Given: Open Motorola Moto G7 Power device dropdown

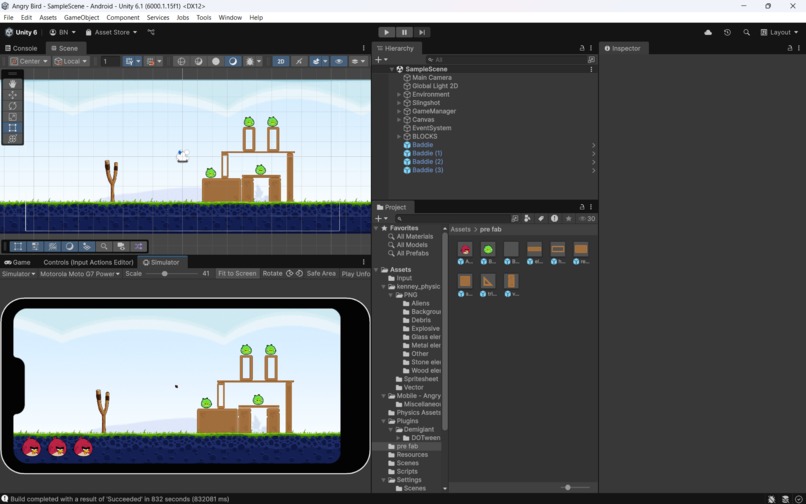Looking at the screenshot, I should [80, 274].
